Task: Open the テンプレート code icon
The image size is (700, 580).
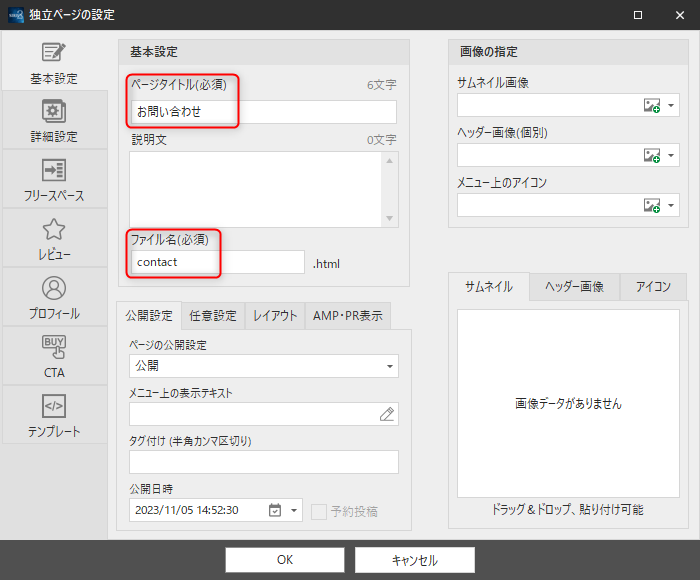Action: coord(53,415)
